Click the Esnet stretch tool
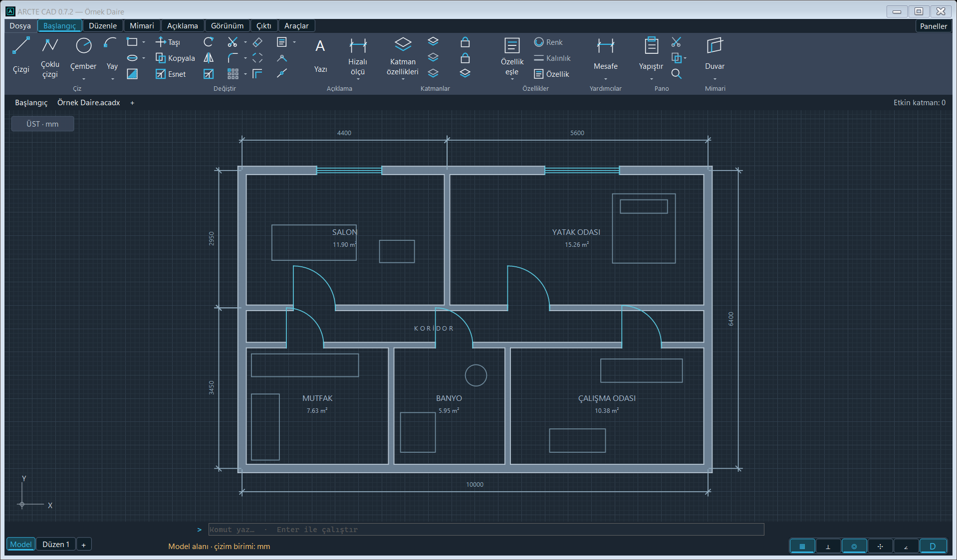This screenshot has width=957, height=560. pos(171,74)
